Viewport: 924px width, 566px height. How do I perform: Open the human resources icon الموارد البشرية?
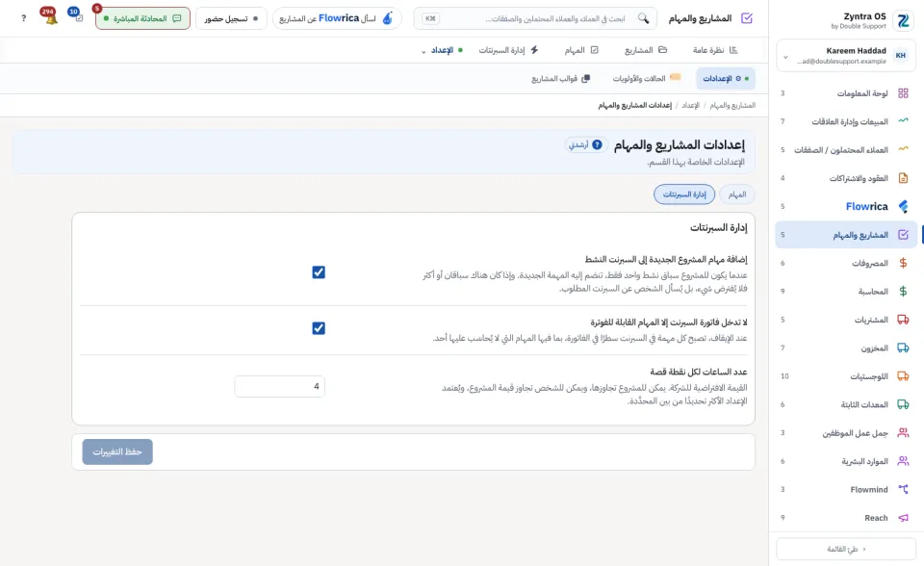tap(903, 460)
